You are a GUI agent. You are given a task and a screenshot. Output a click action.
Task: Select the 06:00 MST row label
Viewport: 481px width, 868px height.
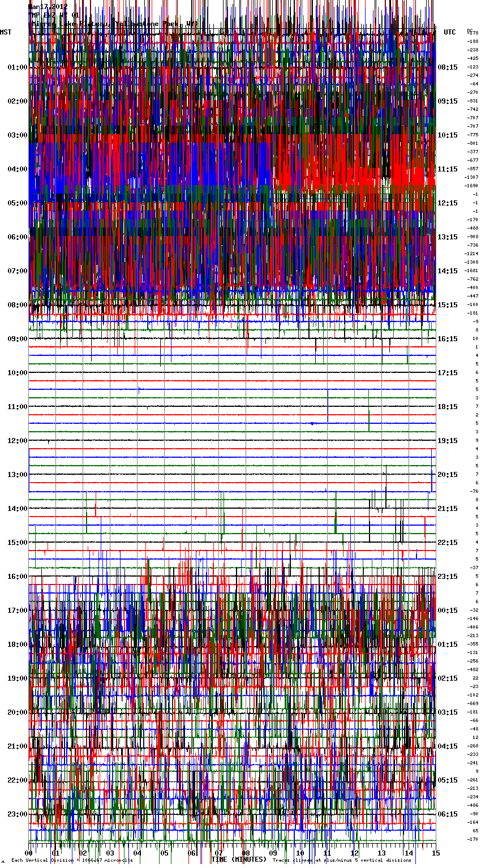click(18, 237)
